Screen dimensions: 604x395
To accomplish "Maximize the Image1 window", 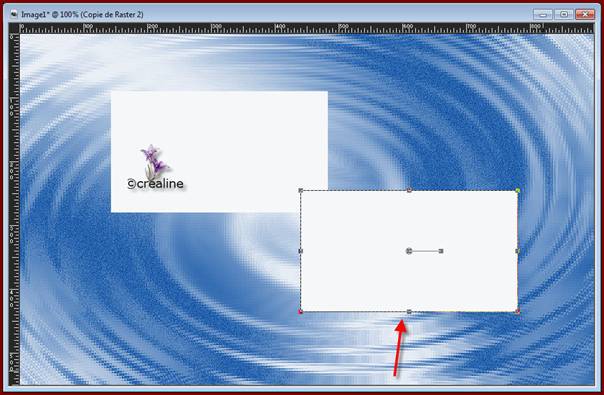I will pos(564,14).
